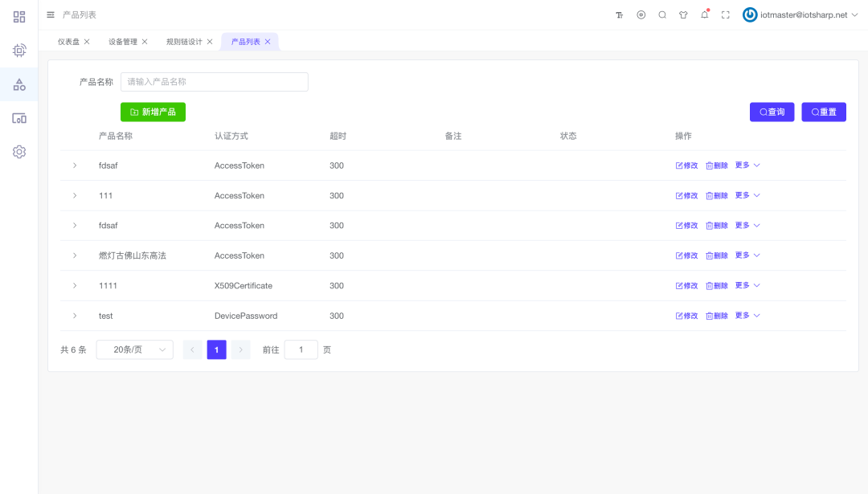Expand the row for product 1111
868x494 pixels.
pyautogui.click(x=75, y=286)
